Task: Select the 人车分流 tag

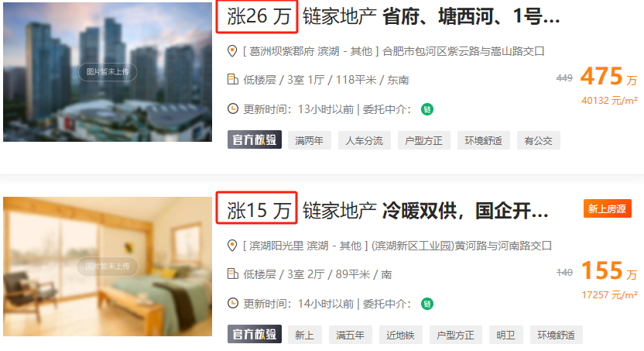Action: (x=365, y=140)
